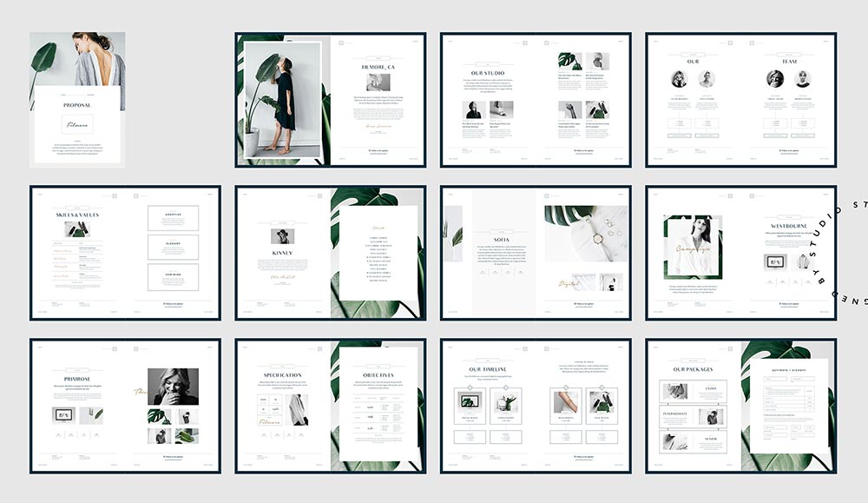
Task: Click the Filmore script logo box on cover
Action: [77, 124]
